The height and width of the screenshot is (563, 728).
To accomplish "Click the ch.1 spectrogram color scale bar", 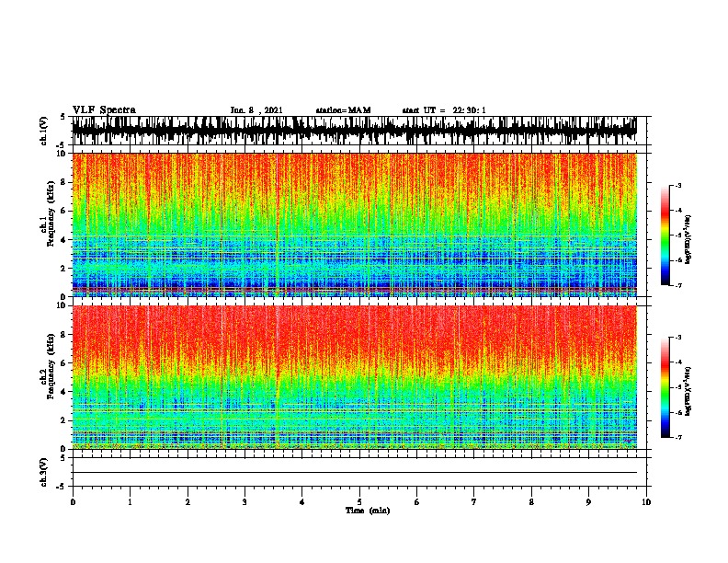I will tap(665, 236).
